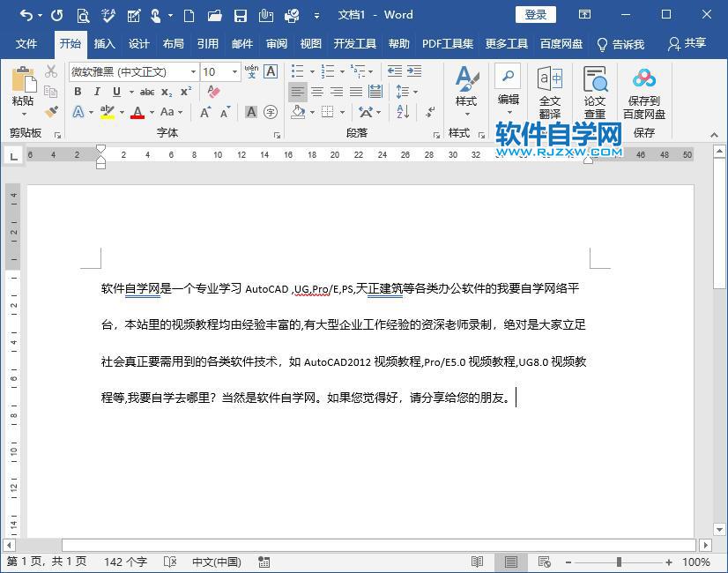Select the Subscript icon

click(x=167, y=92)
